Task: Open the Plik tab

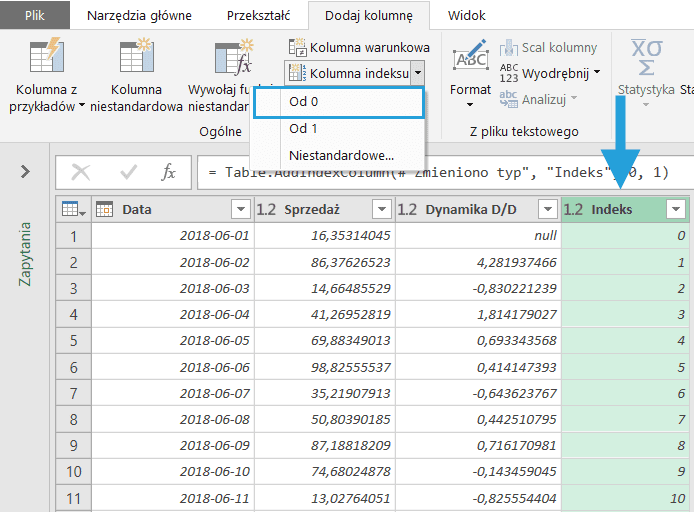Action: click(35, 16)
